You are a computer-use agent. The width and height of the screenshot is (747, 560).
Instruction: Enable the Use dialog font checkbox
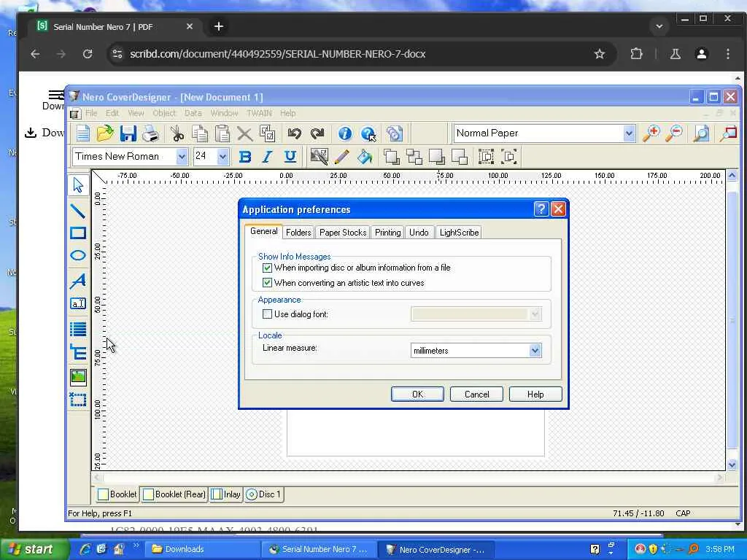(267, 314)
